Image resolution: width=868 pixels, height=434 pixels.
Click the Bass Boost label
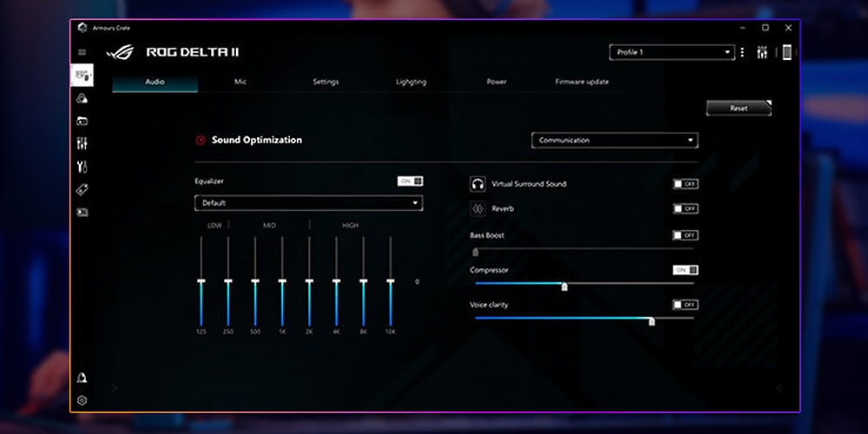pos(487,236)
